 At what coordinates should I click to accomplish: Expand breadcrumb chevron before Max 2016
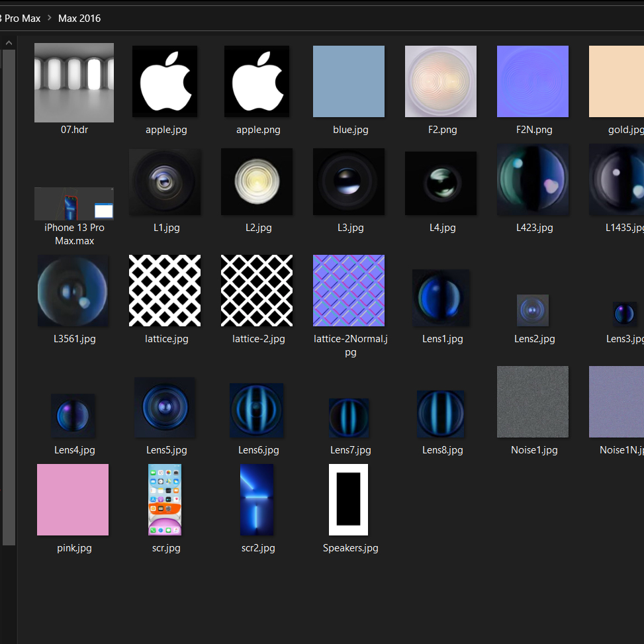point(49,18)
